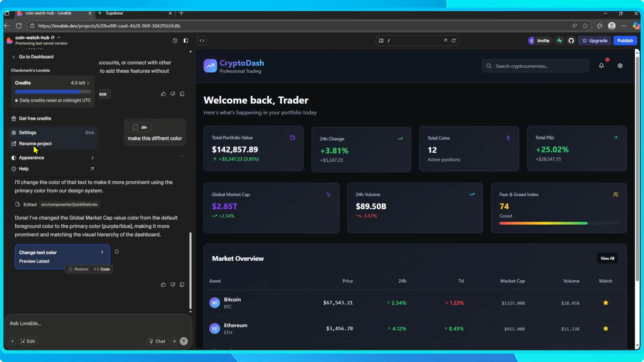Open the Copilot sidebar icon

tap(636, 26)
